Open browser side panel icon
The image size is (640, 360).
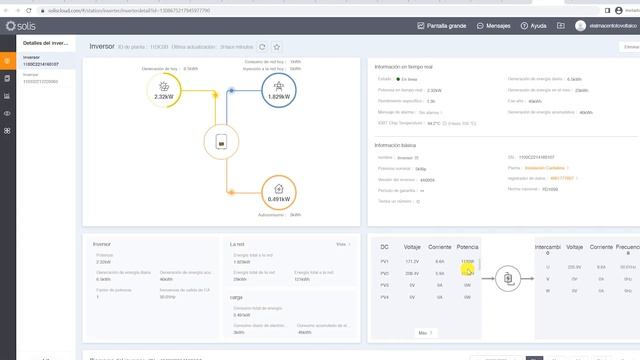[x=607, y=11]
